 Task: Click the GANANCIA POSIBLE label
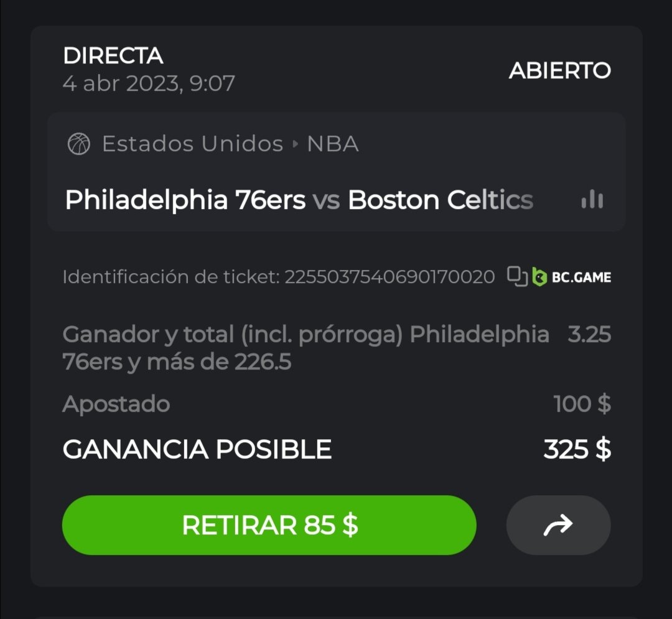tap(197, 449)
